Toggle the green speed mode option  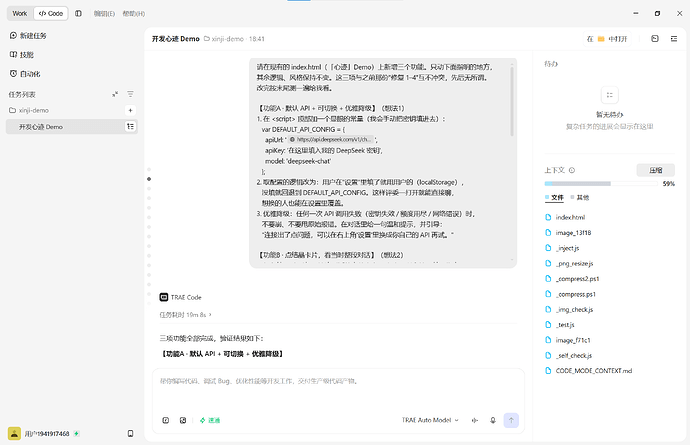210,420
